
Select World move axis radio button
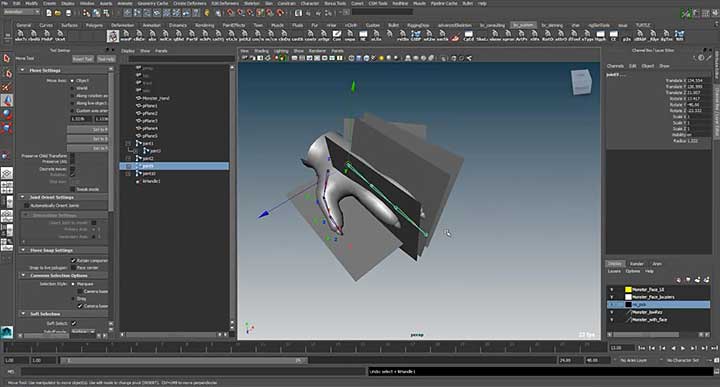point(72,88)
